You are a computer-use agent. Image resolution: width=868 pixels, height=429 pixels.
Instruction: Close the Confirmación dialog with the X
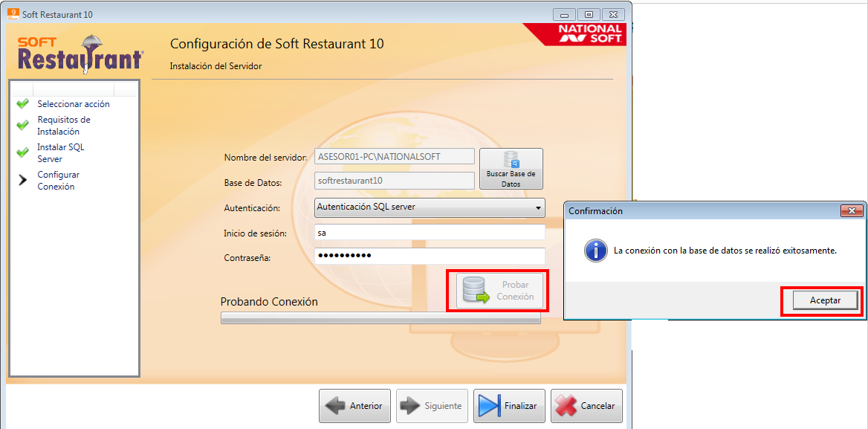[x=852, y=211]
